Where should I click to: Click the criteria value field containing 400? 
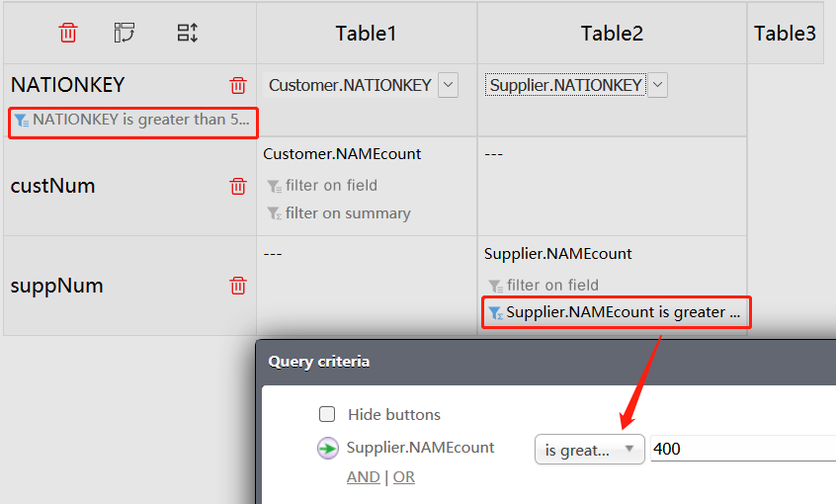[x=741, y=450]
